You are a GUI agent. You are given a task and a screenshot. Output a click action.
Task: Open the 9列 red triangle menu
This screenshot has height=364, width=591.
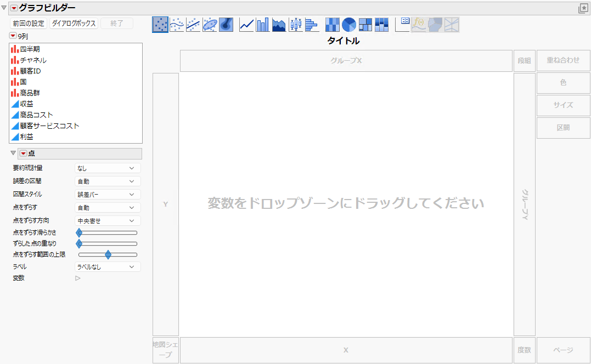(13, 36)
